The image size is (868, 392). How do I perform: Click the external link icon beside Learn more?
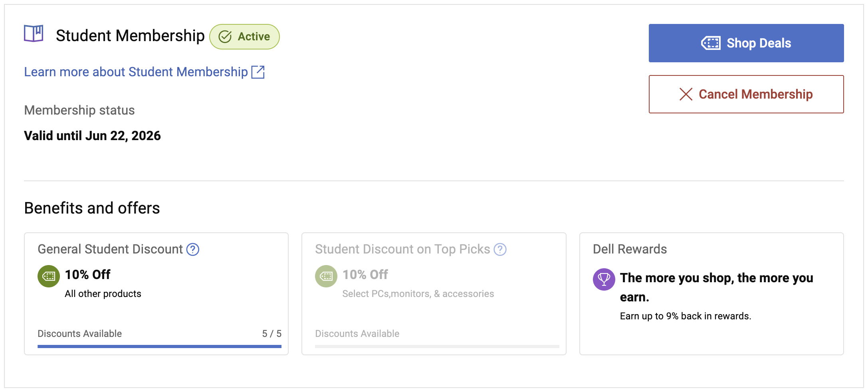coord(258,72)
